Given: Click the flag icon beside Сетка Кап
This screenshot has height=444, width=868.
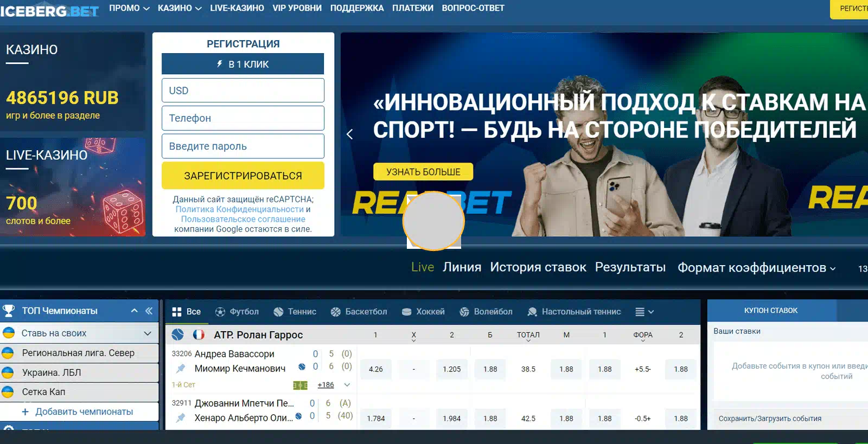Looking at the screenshot, I should (8, 391).
